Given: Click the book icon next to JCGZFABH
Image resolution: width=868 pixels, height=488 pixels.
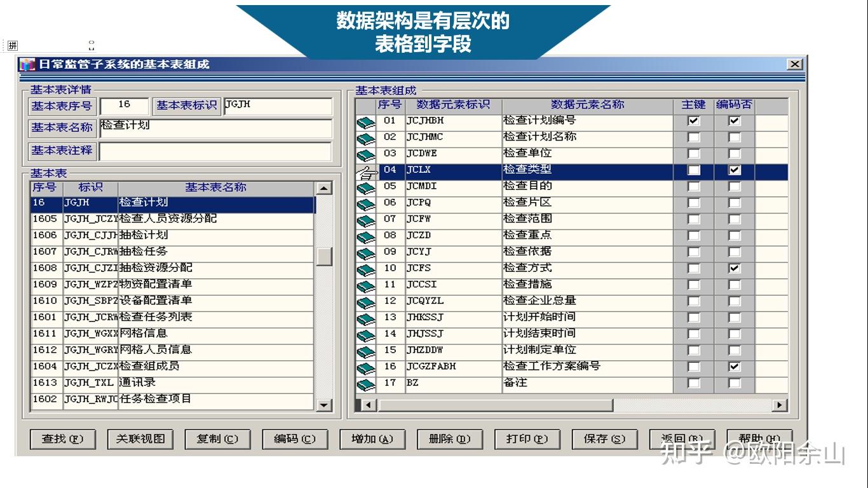Looking at the screenshot, I should tap(365, 367).
